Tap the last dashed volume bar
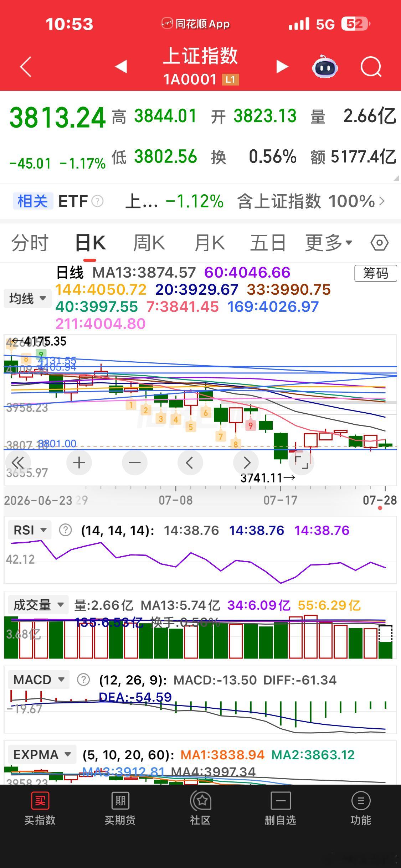The height and width of the screenshot is (868, 401). 385,642
